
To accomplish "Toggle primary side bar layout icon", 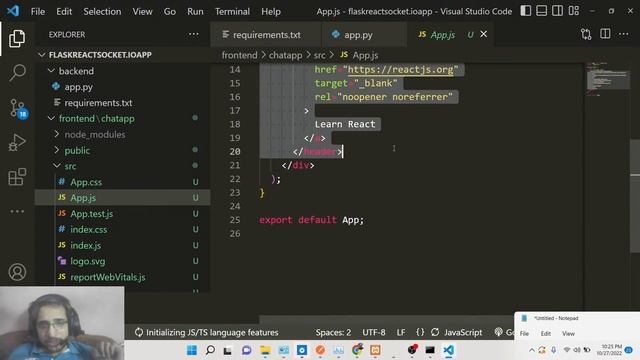I will [526, 11].
